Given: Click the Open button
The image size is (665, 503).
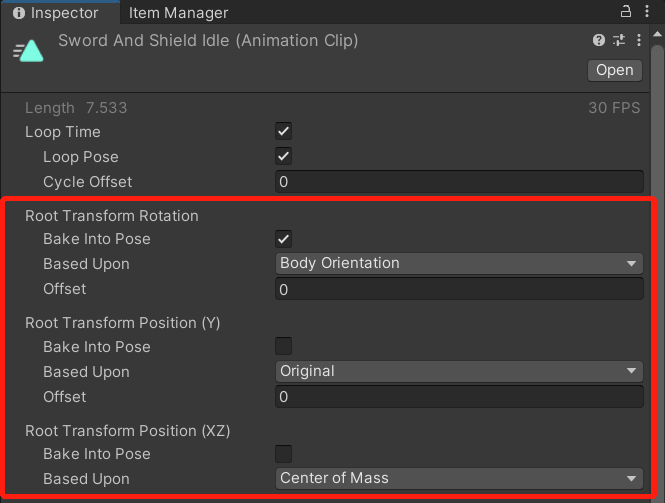Looking at the screenshot, I should click(615, 70).
